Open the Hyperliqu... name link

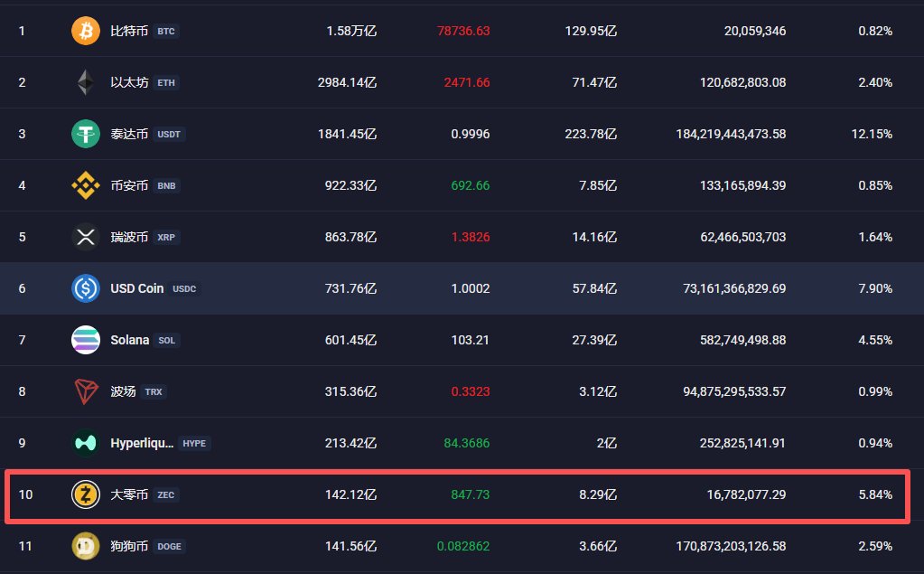[x=142, y=443]
